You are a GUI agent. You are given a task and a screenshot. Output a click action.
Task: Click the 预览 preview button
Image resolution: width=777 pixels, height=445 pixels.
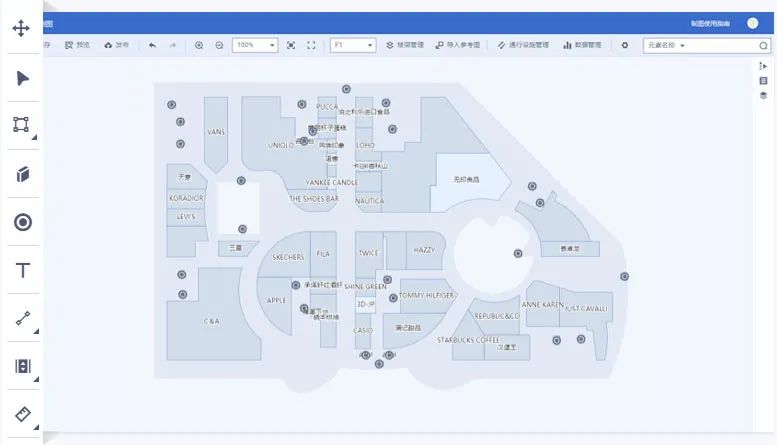tap(77, 45)
